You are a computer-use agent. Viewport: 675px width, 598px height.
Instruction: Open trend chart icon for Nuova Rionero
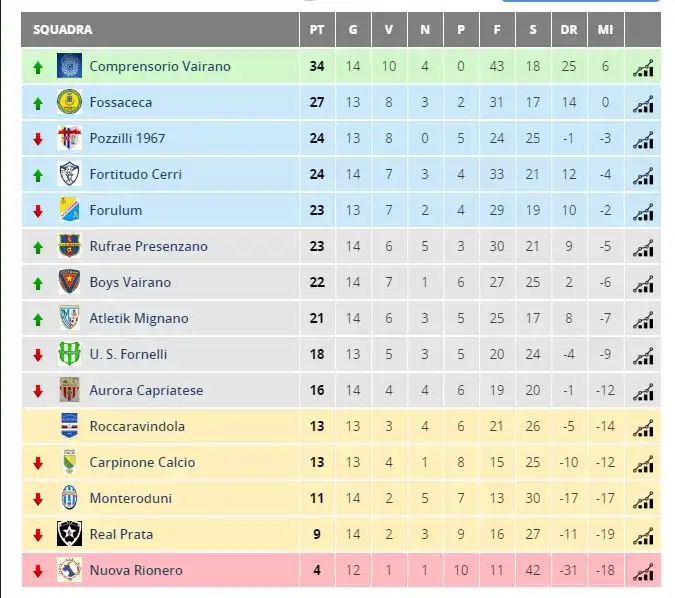(643, 573)
